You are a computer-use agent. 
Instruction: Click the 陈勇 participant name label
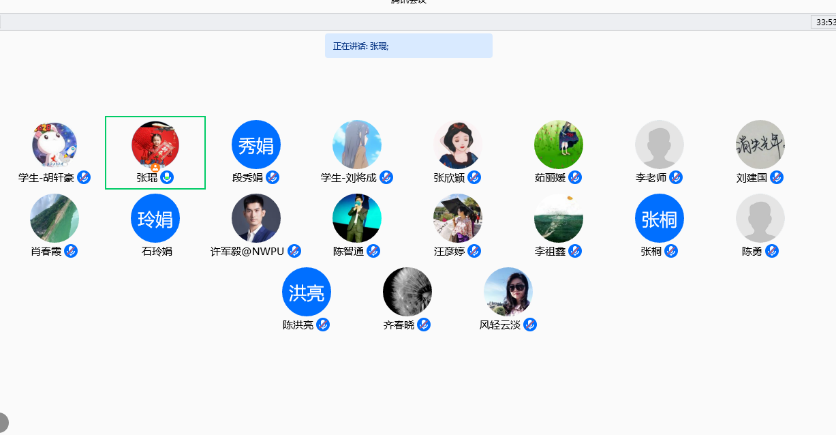752,252
